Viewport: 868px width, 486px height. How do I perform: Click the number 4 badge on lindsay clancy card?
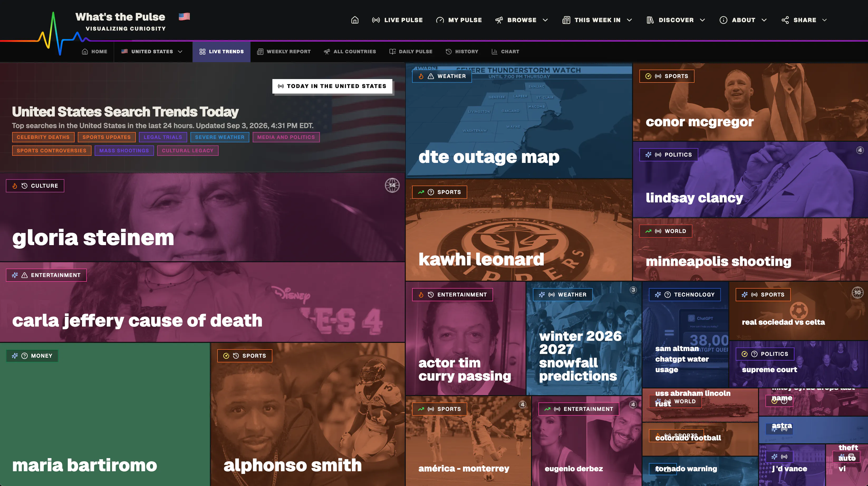click(860, 150)
